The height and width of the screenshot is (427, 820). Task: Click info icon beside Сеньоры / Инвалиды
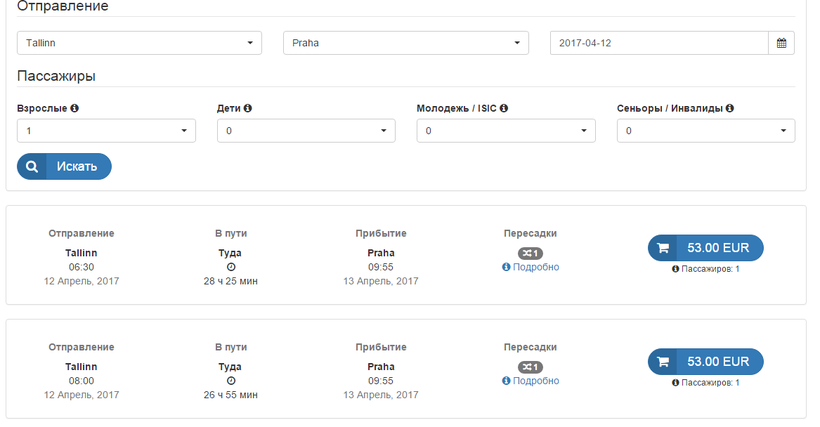point(731,108)
